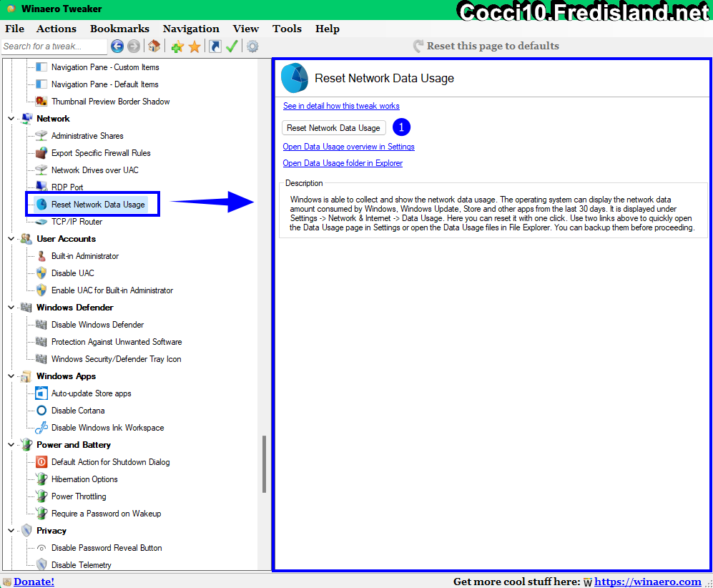Select Navigation Pane - Custom Items

point(105,67)
